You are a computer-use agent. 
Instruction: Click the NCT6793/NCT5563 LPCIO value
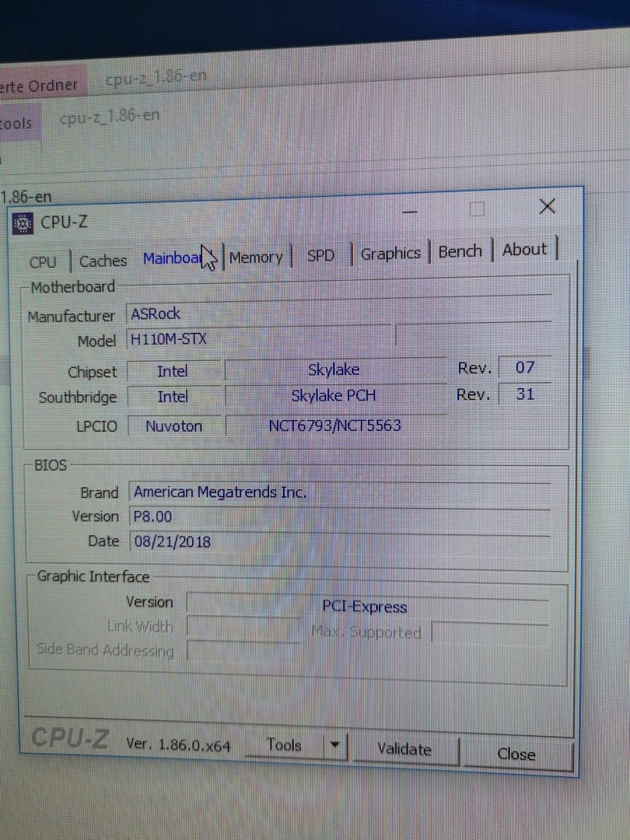pos(335,425)
